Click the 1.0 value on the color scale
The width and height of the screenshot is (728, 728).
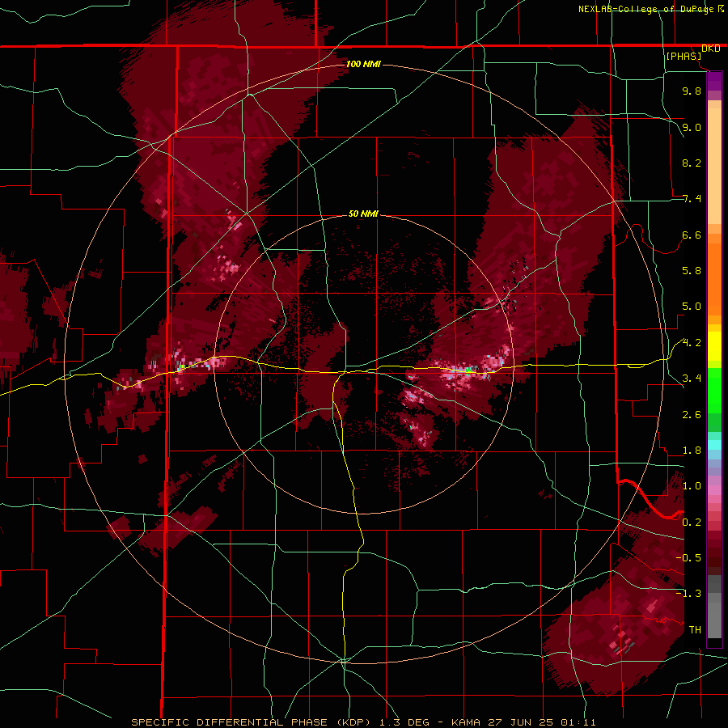[692, 486]
